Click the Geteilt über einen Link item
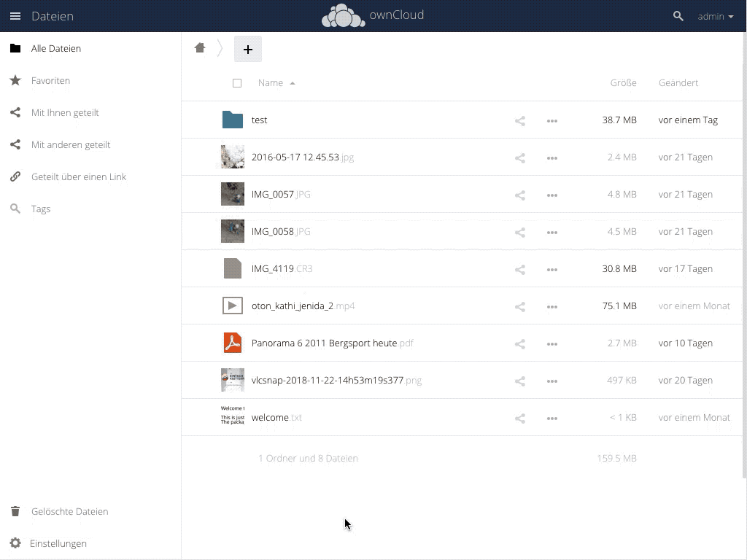Viewport: 747px width, 560px height. point(77,176)
